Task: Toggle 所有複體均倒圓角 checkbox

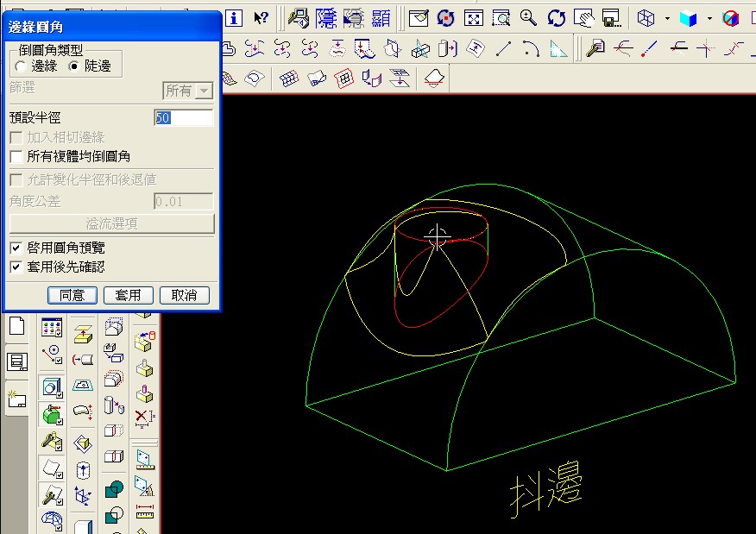Action: point(16,157)
